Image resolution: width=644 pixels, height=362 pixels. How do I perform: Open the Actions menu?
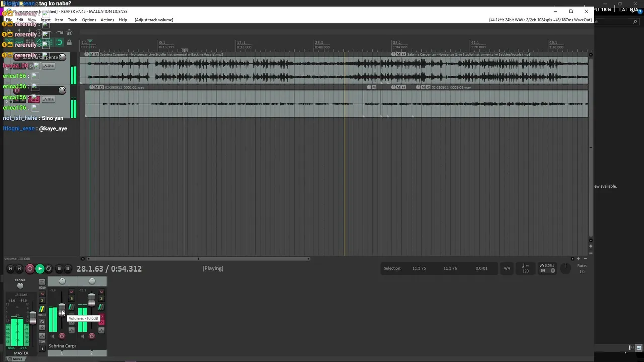107,20
